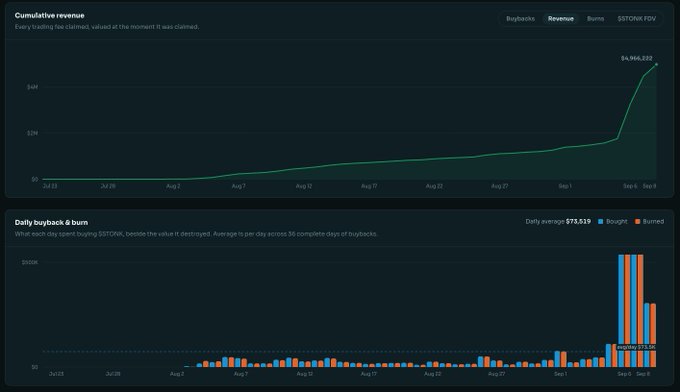Viewport: 680px width, 392px height.
Task: Click the avg/day $73.5K chart label
Action: click(636, 347)
